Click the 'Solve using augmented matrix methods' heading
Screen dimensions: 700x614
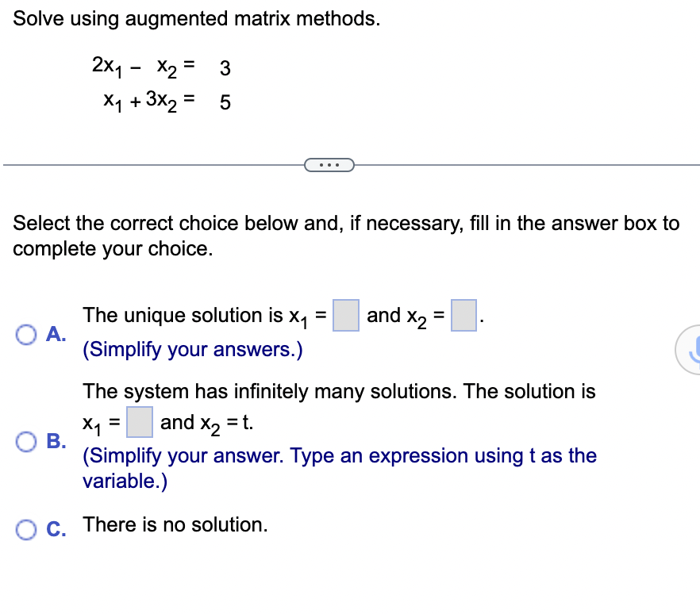(x=195, y=18)
